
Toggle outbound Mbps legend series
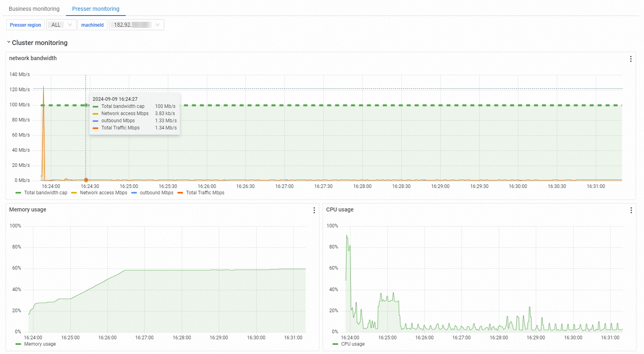(152, 193)
